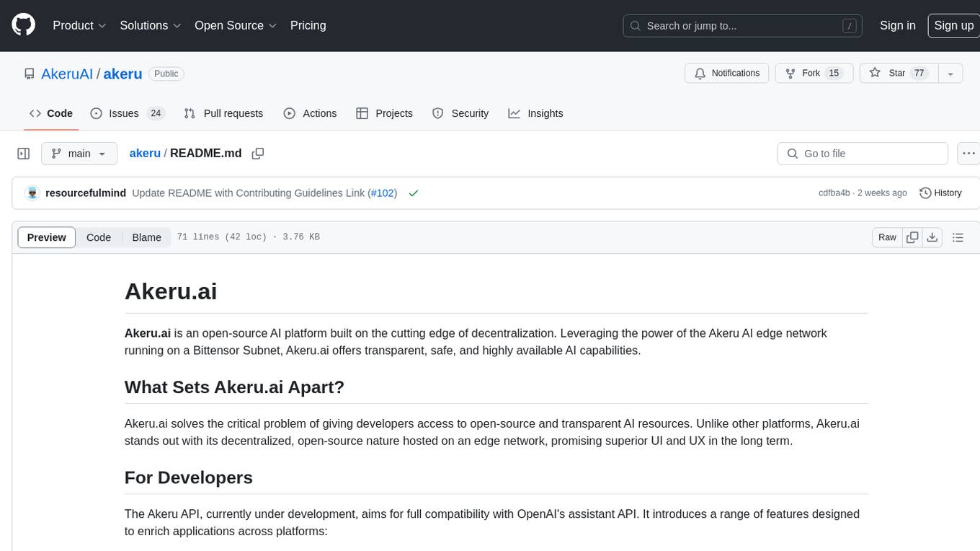Open the more file actions menu
This screenshot has width=980, height=551.
pyautogui.click(x=968, y=154)
